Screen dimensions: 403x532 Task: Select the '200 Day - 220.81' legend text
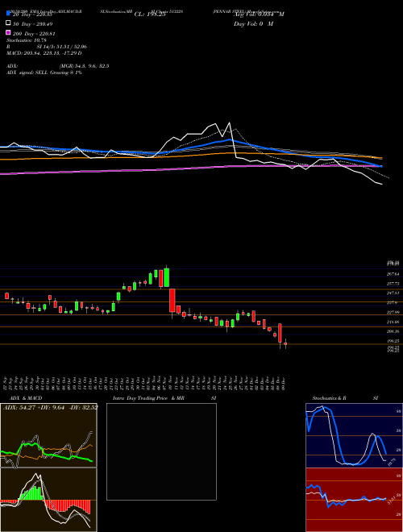[x=34, y=34]
